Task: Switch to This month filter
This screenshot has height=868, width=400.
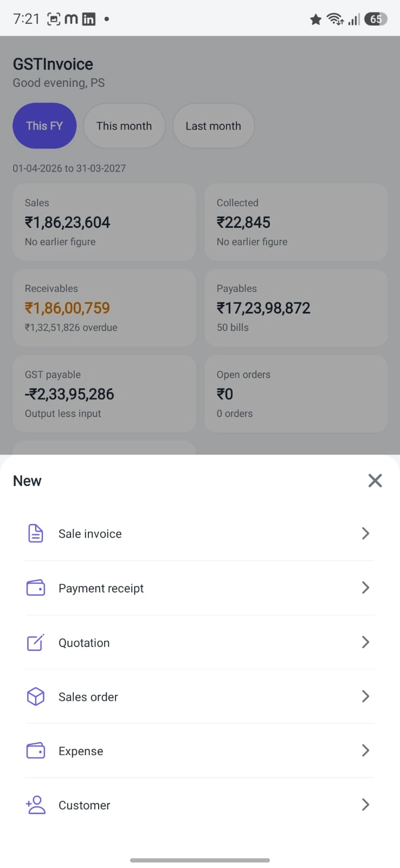Action: coord(124,126)
